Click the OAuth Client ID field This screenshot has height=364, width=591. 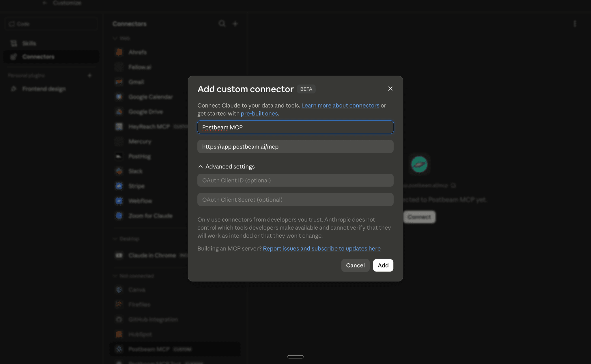tap(295, 180)
